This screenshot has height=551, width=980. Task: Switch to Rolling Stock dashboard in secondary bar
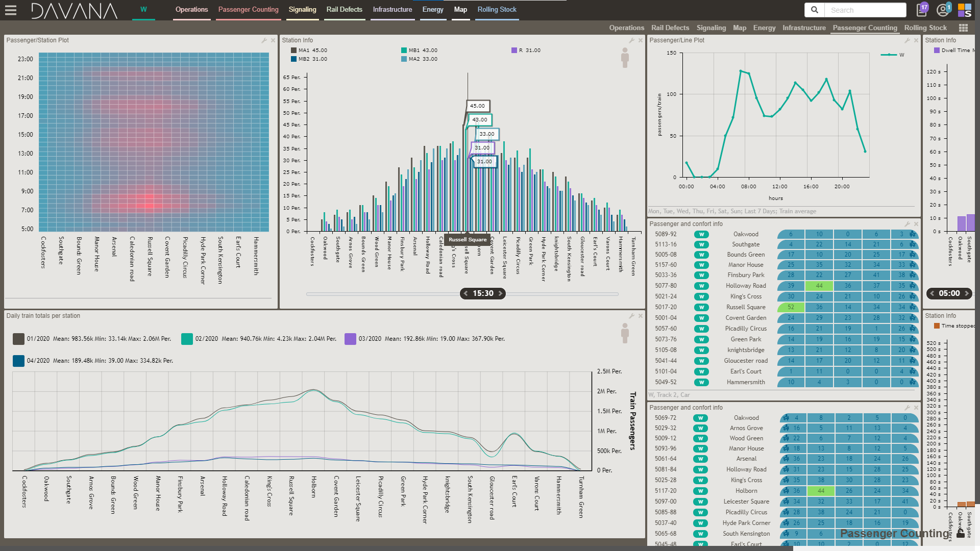point(925,28)
